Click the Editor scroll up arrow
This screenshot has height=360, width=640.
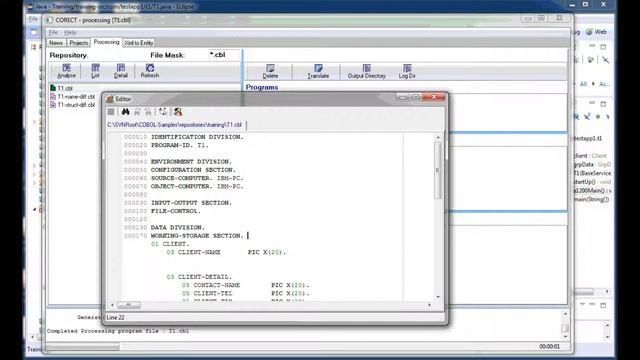tap(438, 138)
